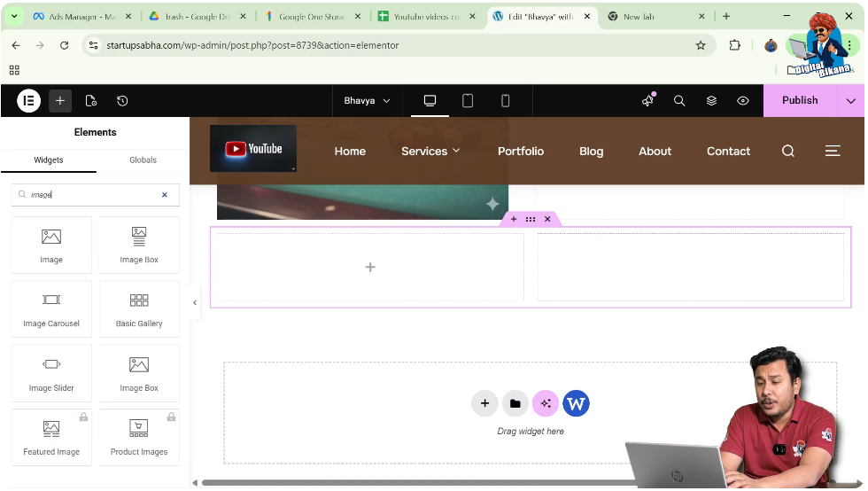Click the Publish button
This screenshot has width=868, height=491.
[x=800, y=100]
